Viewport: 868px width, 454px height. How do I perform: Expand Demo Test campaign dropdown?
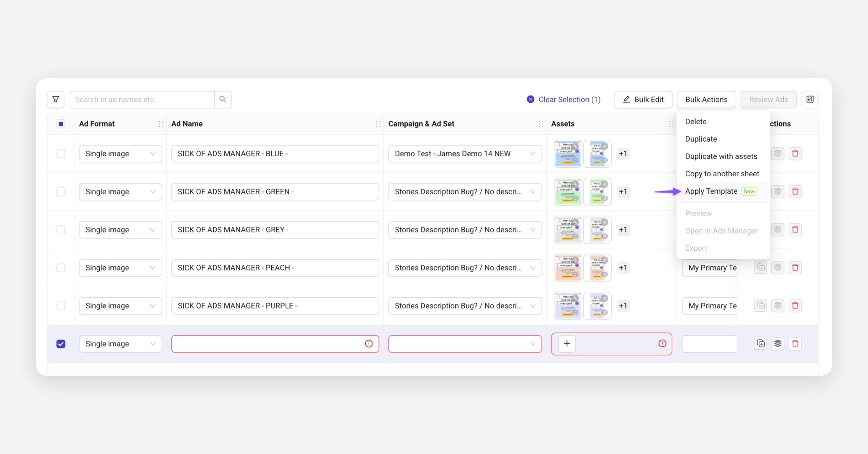point(465,154)
